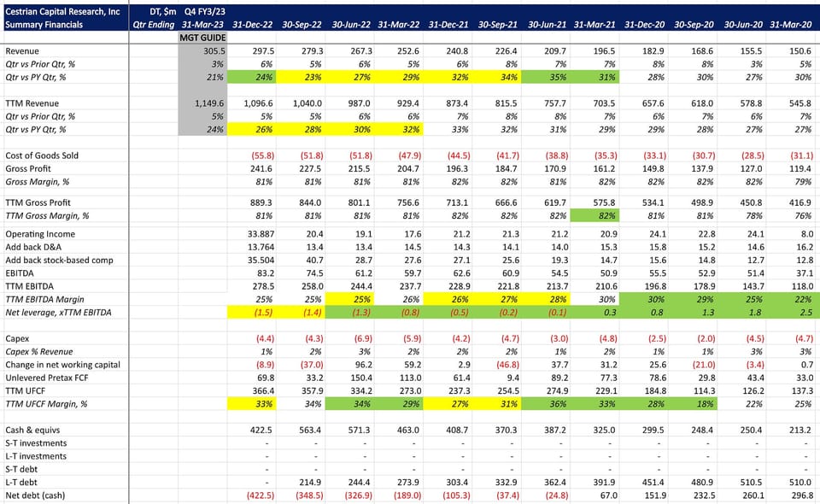Image resolution: width=820 pixels, height=504 pixels.
Task: Select the Cestrian Capital Research, Inc title cell
Action: [66, 11]
